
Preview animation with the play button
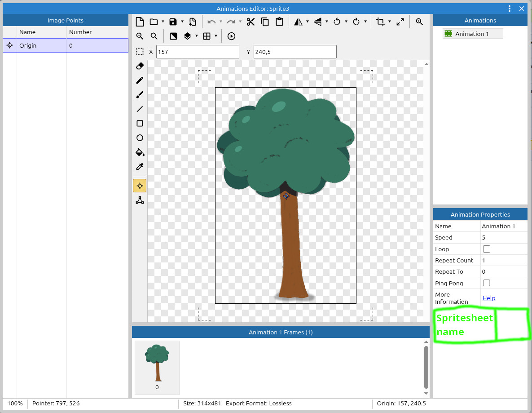click(231, 36)
